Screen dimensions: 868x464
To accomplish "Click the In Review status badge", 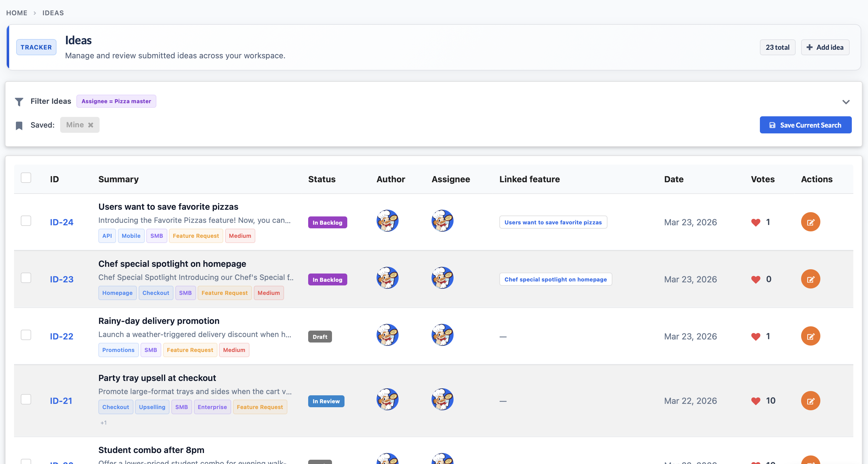I will [x=326, y=401].
